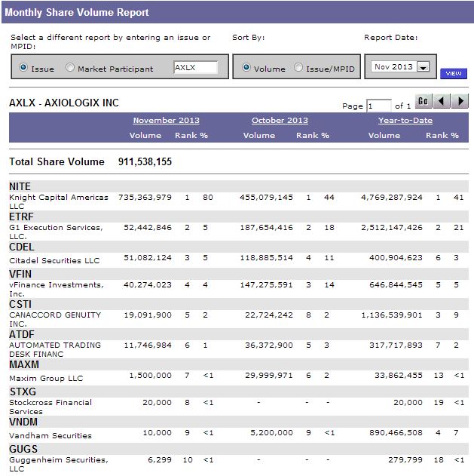Click the GUGS market participant heading

coord(23,449)
